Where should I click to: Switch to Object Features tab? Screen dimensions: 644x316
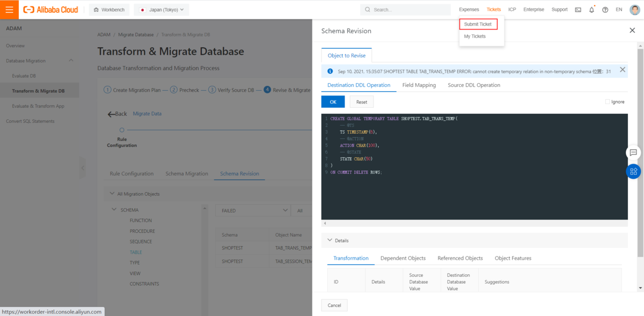click(x=513, y=258)
